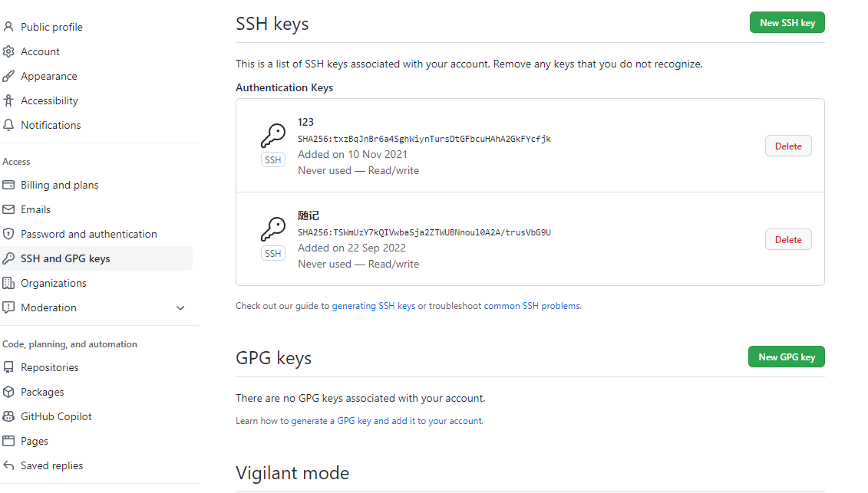
Task: Click the Account gear icon
Action: (8, 51)
